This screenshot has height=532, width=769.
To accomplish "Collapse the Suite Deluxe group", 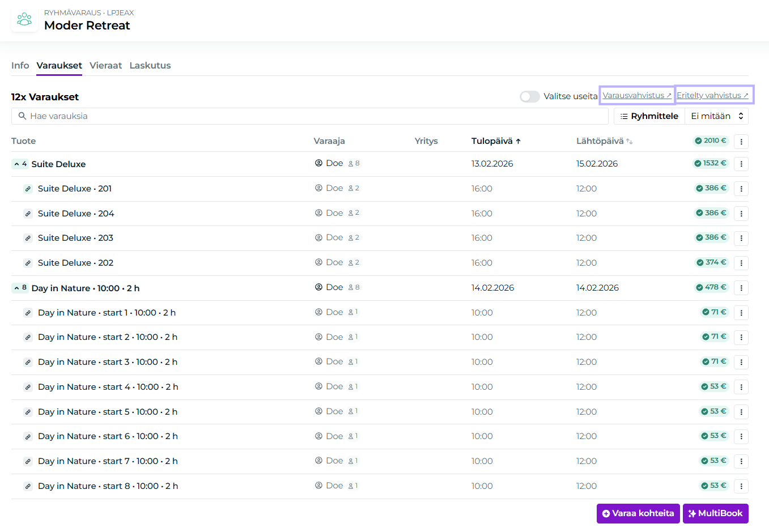I will pyautogui.click(x=20, y=164).
